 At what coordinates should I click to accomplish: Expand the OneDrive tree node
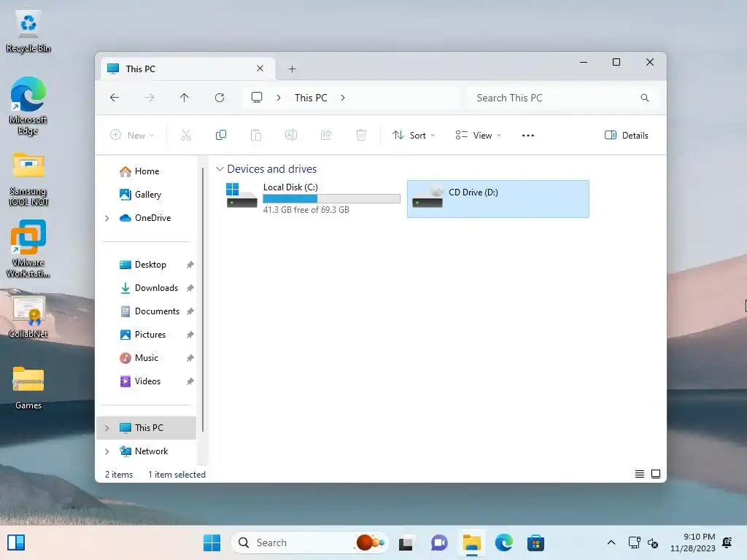tap(107, 218)
